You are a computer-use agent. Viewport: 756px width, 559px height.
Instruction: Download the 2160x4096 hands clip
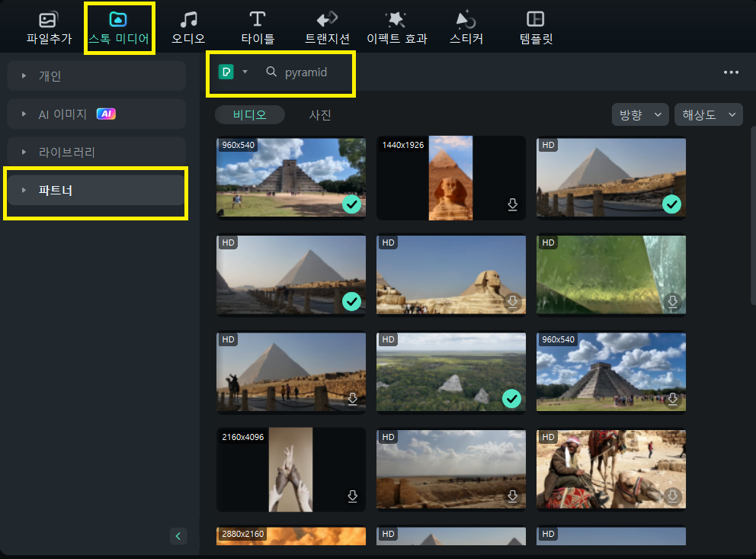coord(352,496)
